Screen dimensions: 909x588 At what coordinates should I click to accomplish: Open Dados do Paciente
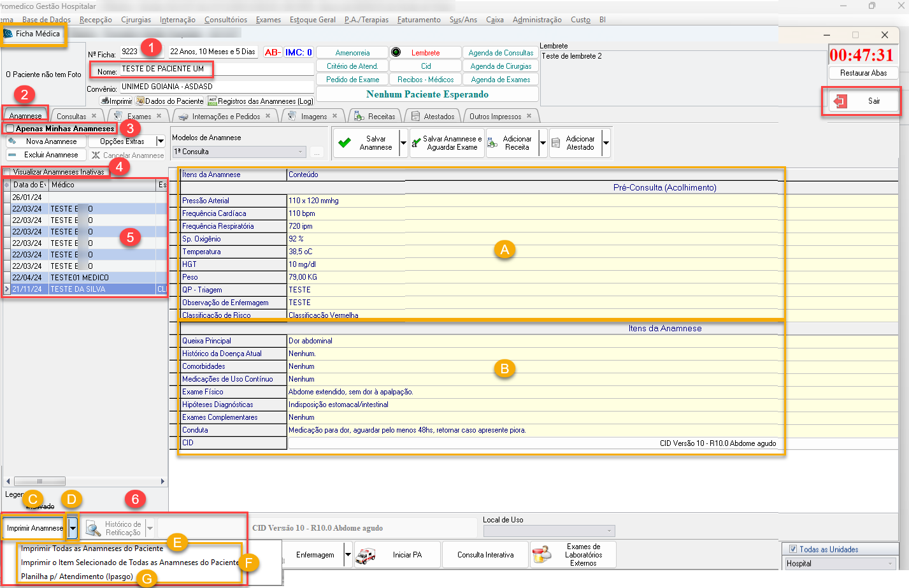tap(169, 101)
